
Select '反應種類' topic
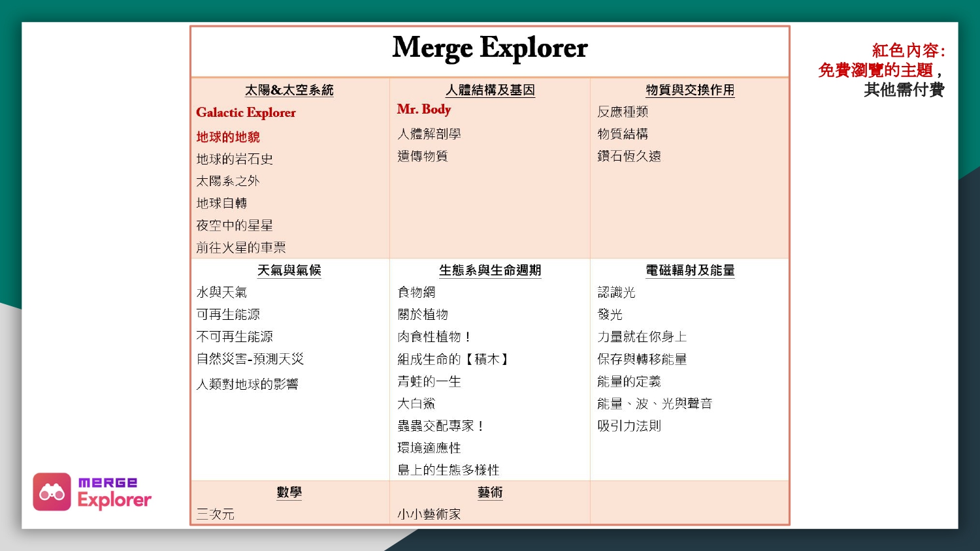623,112
